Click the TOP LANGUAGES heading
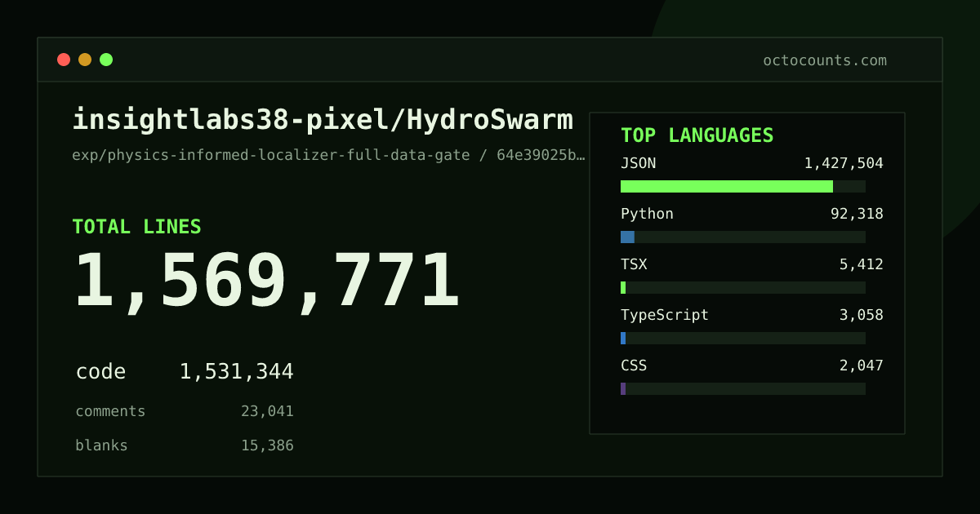 [697, 135]
